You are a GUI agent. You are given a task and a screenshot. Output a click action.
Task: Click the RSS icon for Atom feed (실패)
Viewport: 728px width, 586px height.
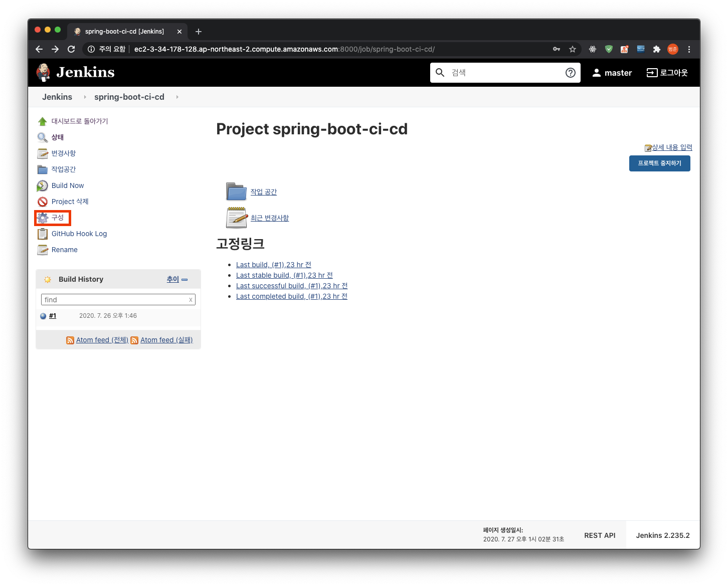pyautogui.click(x=134, y=340)
